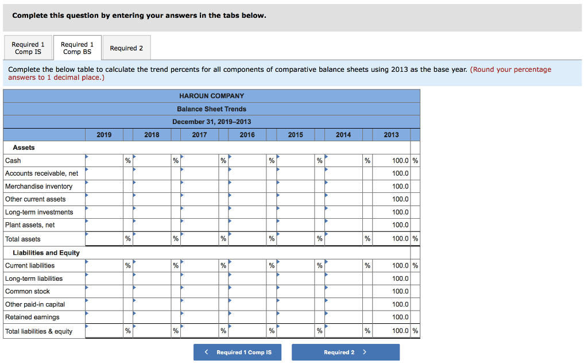
Task: Click the Plant assets cell under 2015
Action: 295,224
